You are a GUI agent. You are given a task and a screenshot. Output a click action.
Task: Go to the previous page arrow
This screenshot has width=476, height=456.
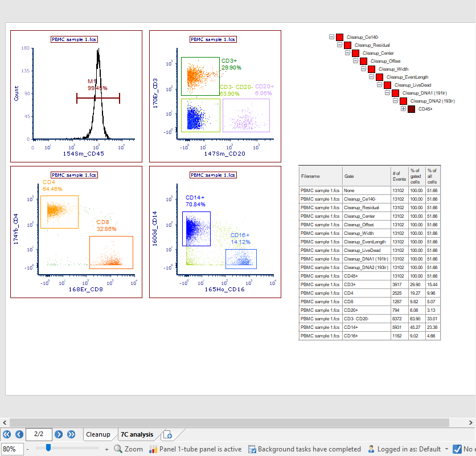pos(19,434)
